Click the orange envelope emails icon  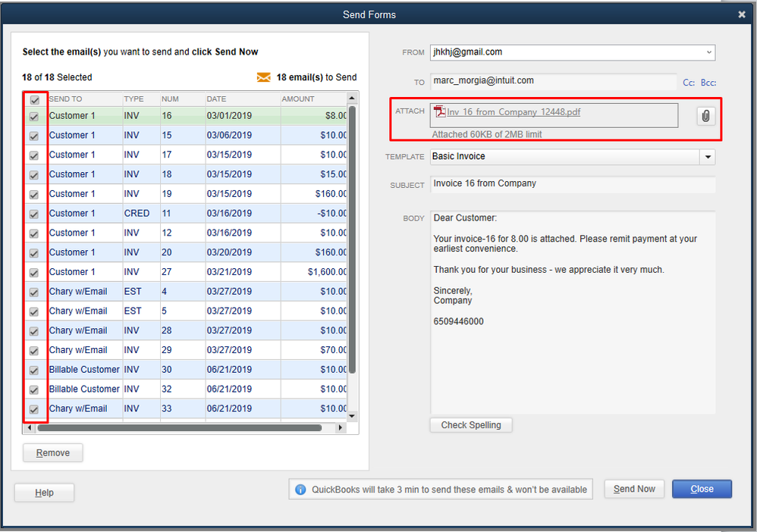tap(263, 77)
